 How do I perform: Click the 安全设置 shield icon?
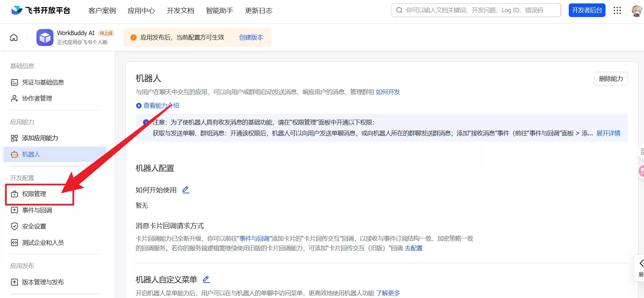click(x=14, y=226)
